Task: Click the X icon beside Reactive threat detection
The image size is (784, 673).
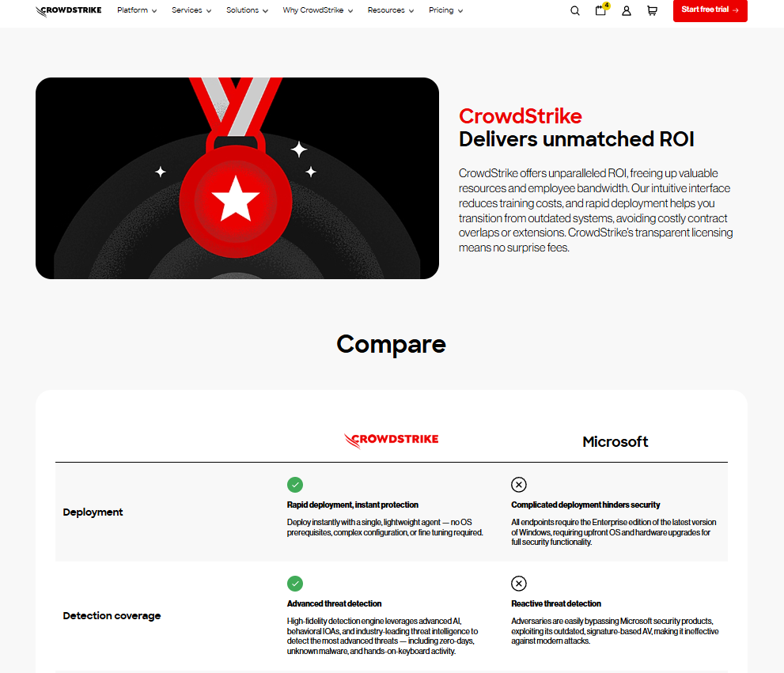Action: pos(519,584)
